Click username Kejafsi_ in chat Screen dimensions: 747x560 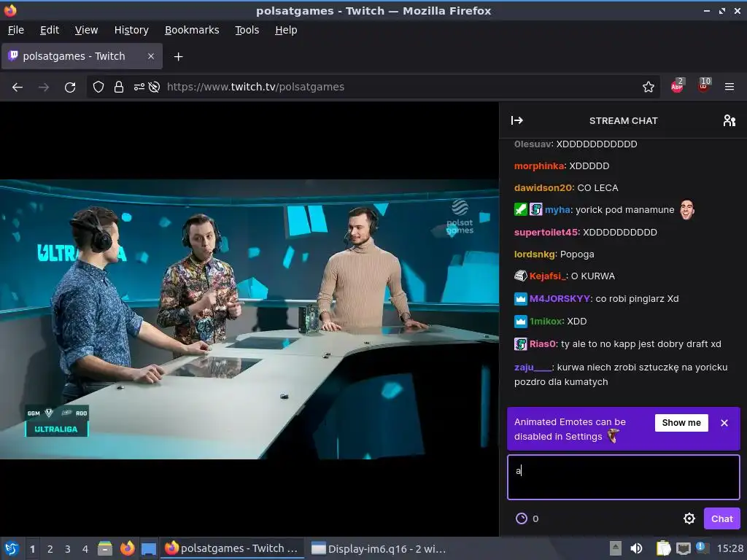548,276
